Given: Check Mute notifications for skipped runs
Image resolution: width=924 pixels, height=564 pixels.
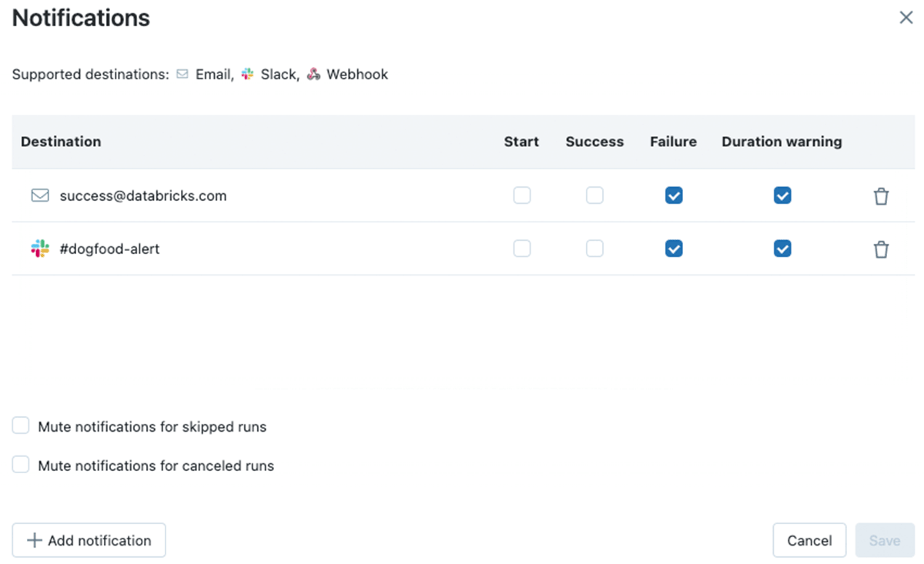Looking at the screenshot, I should (21, 426).
